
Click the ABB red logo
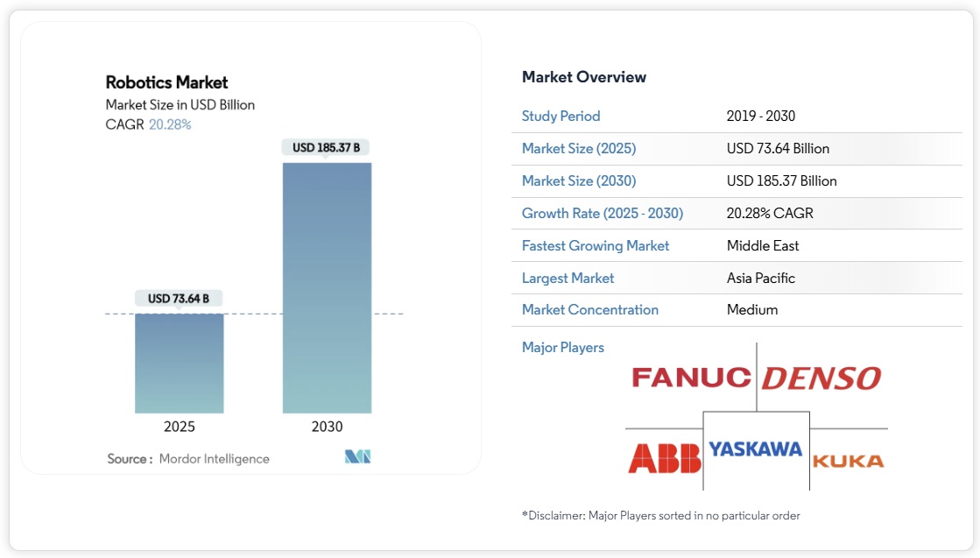665,458
